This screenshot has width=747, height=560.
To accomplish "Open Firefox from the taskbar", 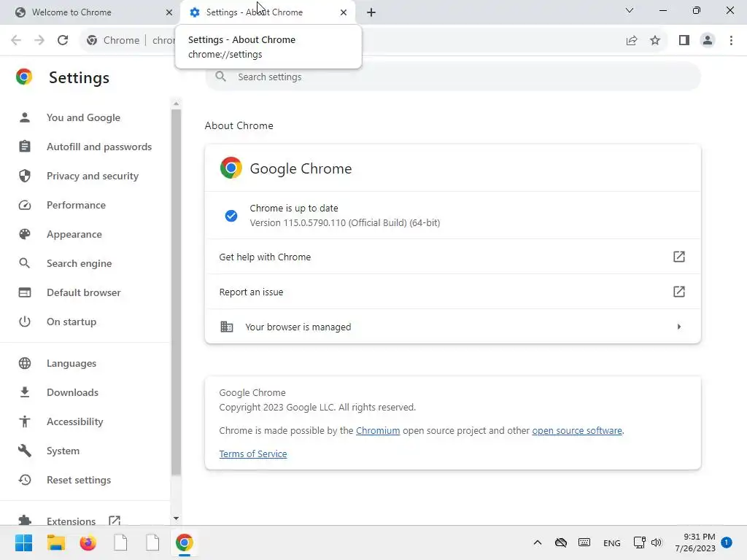I will (88, 542).
